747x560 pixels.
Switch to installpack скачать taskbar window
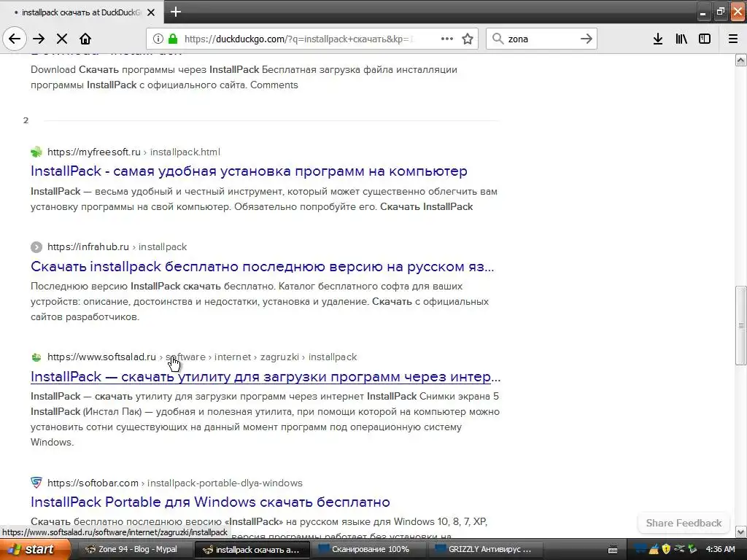252,550
